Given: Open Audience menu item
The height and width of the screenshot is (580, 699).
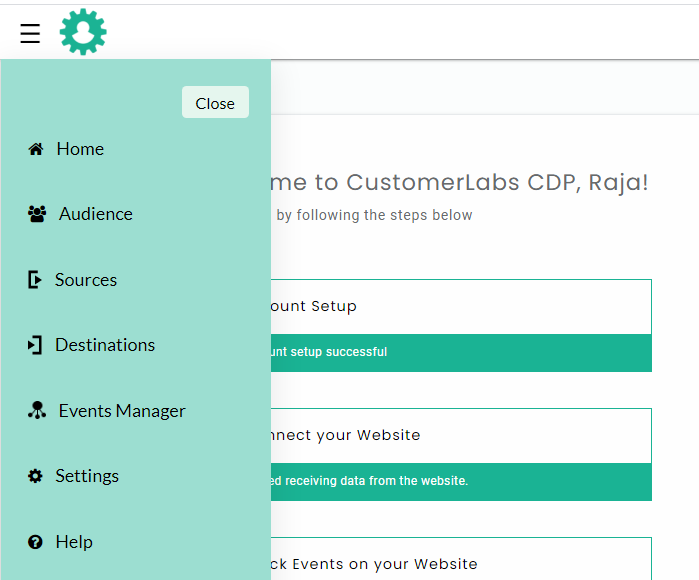Looking at the screenshot, I should [x=96, y=214].
